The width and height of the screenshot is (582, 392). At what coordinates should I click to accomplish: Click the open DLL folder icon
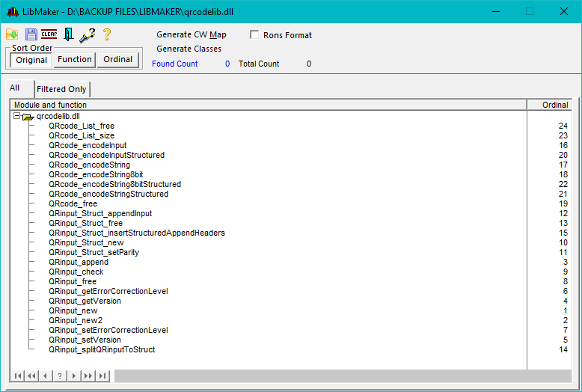pyautogui.click(x=12, y=34)
